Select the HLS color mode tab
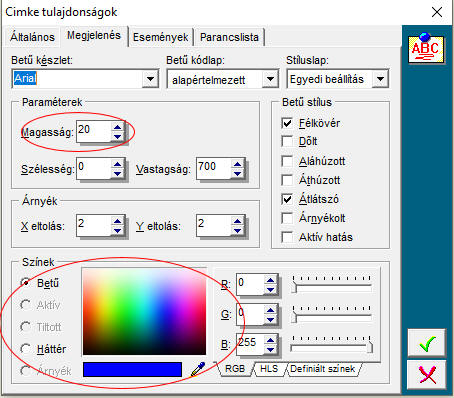 click(269, 369)
